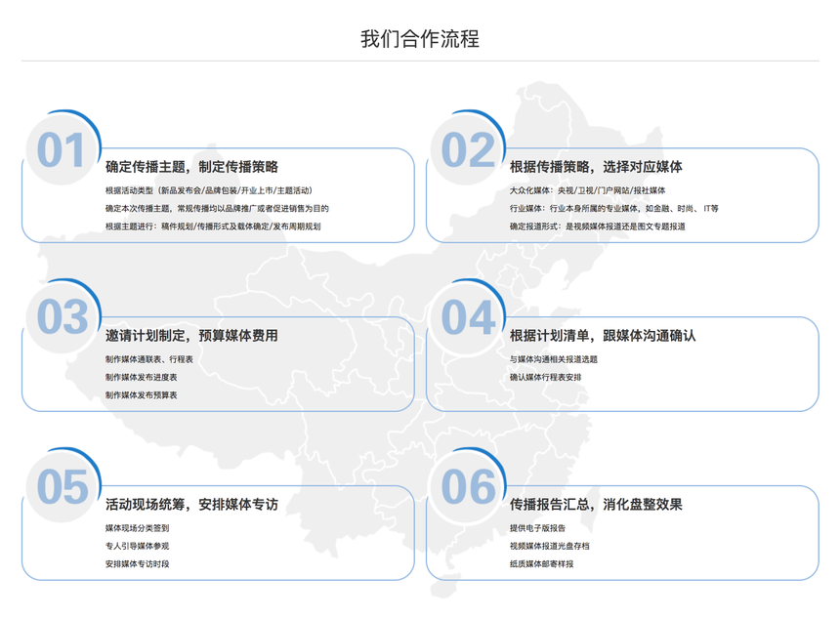840x618 pixels.
Task: Click the line starting 根据活动类型
Action: pos(209,190)
